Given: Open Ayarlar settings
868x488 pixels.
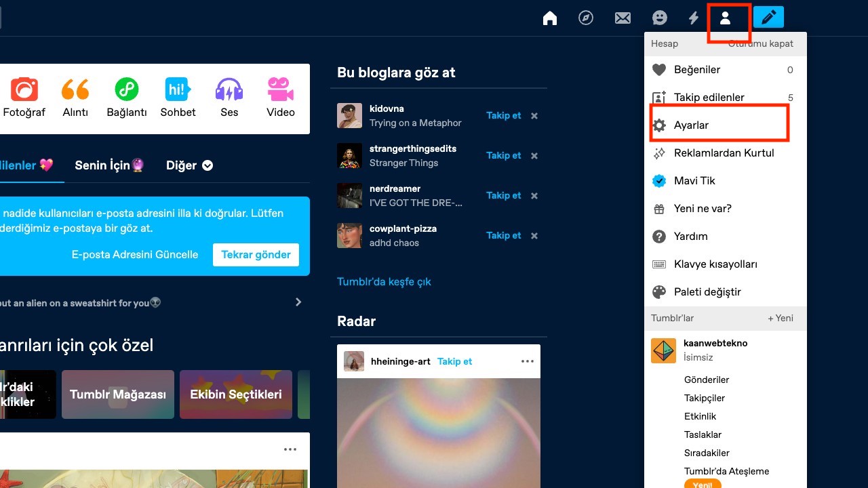Looking at the screenshot, I should [x=726, y=125].
